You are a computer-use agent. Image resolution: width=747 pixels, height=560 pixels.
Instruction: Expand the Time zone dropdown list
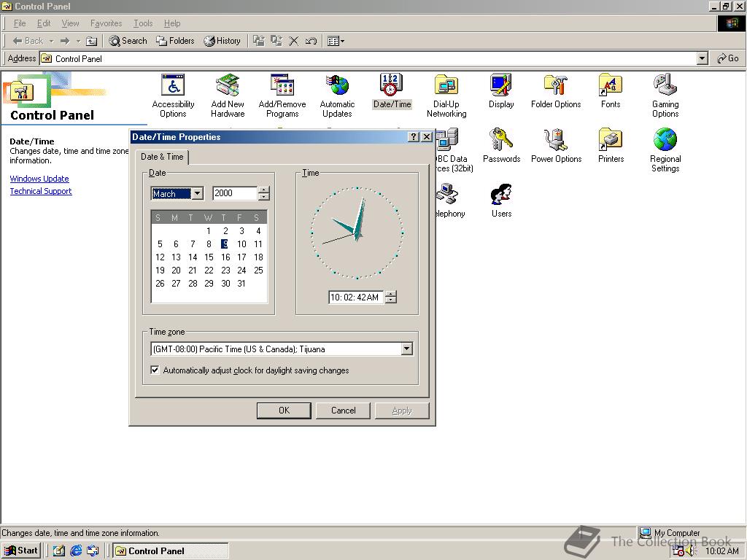coord(406,349)
